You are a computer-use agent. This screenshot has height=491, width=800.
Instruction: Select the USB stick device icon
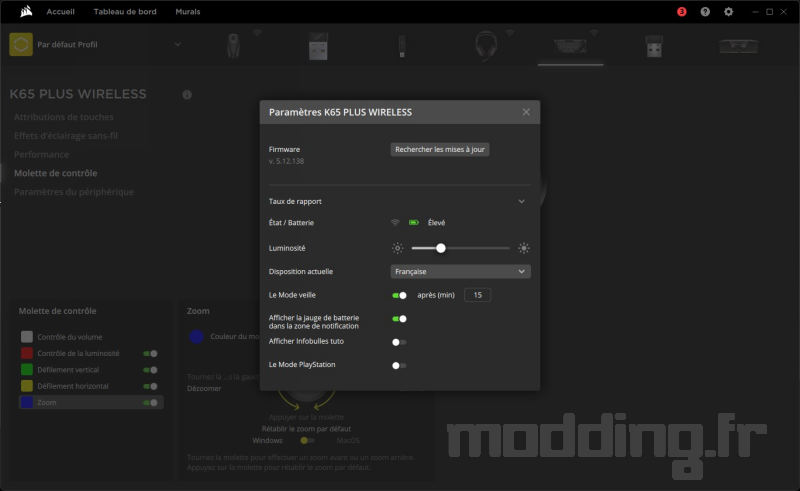(x=402, y=46)
